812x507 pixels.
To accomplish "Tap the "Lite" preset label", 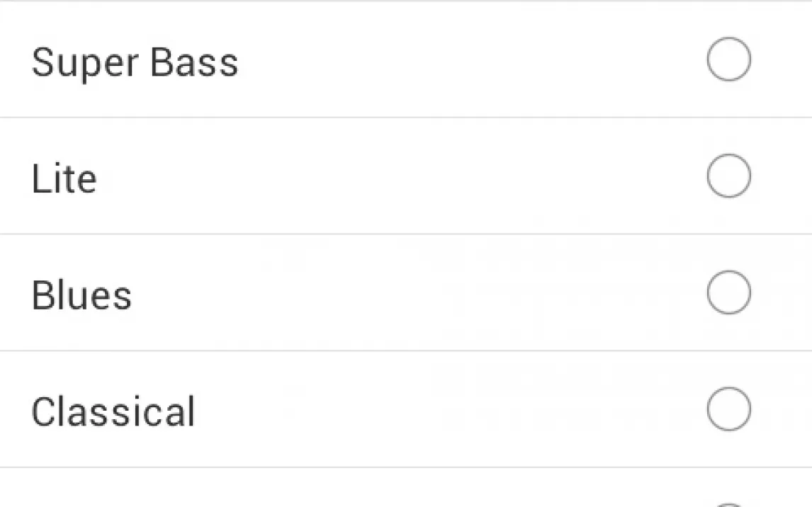I will pyautogui.click(x=64, y=178).
